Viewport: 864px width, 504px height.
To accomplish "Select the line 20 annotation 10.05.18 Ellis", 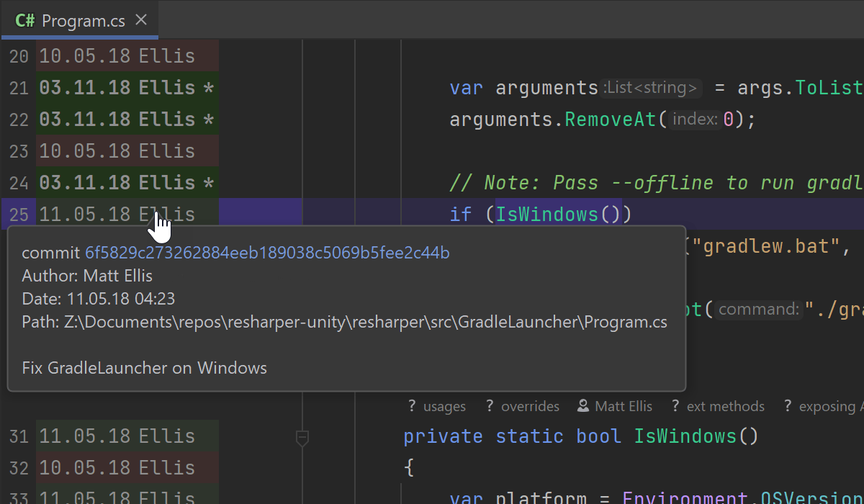I will (117, 56).
